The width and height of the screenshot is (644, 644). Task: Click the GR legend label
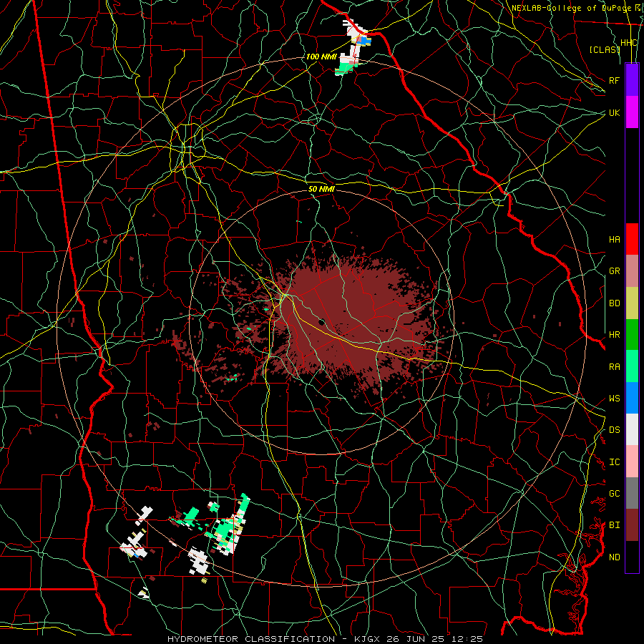614,271
